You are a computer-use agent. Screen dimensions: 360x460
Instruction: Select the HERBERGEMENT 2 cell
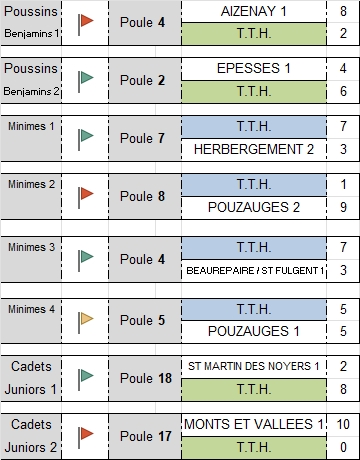[254, 150]
